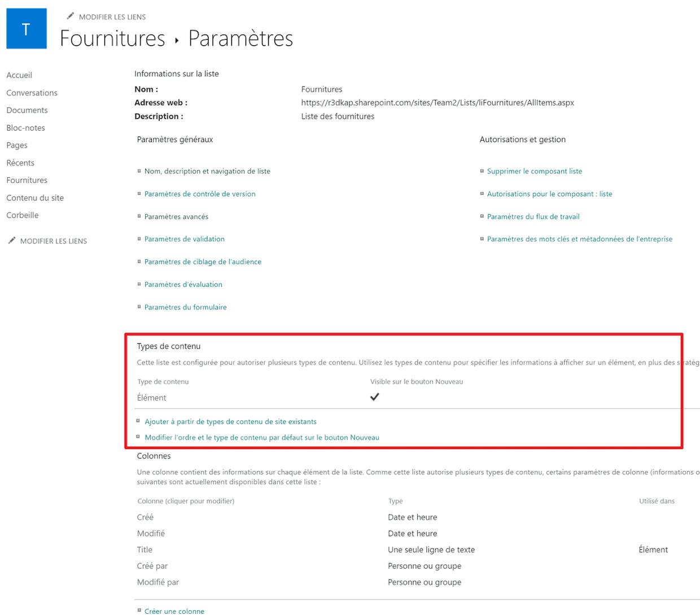Viewport: 700px width, 615px height.
Task: Open Élément content type
Action: pyautogui.click(x=152, y=398)
